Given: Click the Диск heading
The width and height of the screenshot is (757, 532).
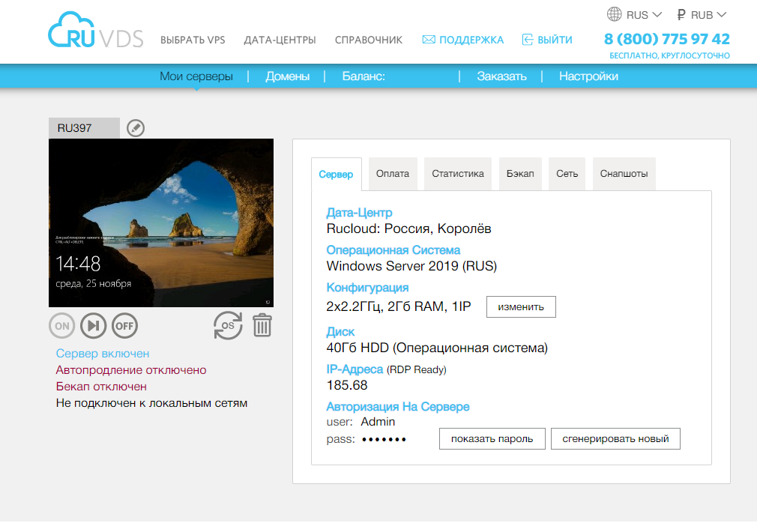Looking at the screenshot, I should pyautogui.click(x=340, y=332).
